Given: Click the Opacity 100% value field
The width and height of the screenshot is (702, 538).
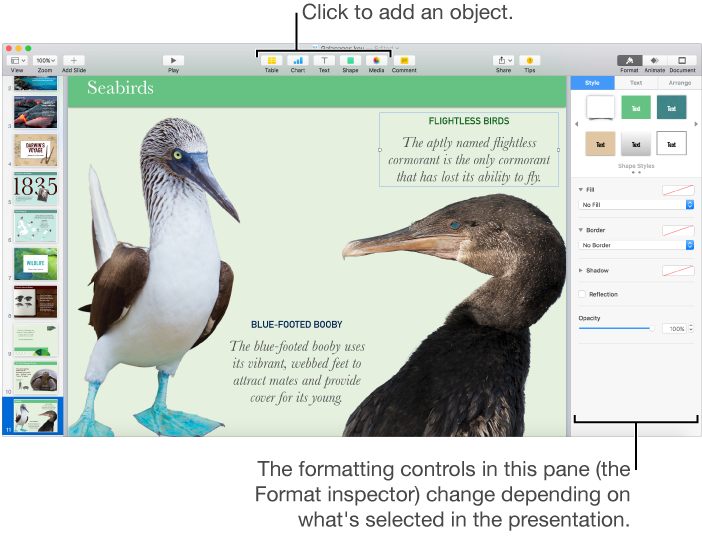Looking at the screenshot, I should (674, 329).
